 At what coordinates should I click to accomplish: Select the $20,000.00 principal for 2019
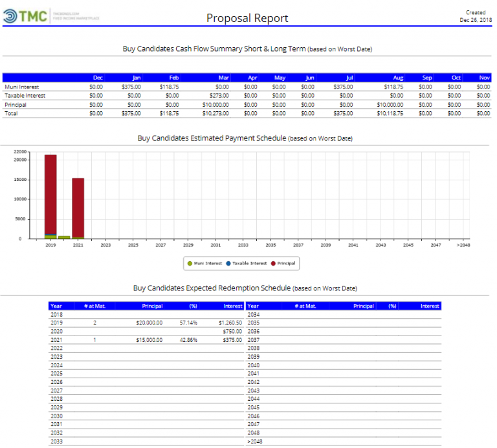[x=149, y=323]
